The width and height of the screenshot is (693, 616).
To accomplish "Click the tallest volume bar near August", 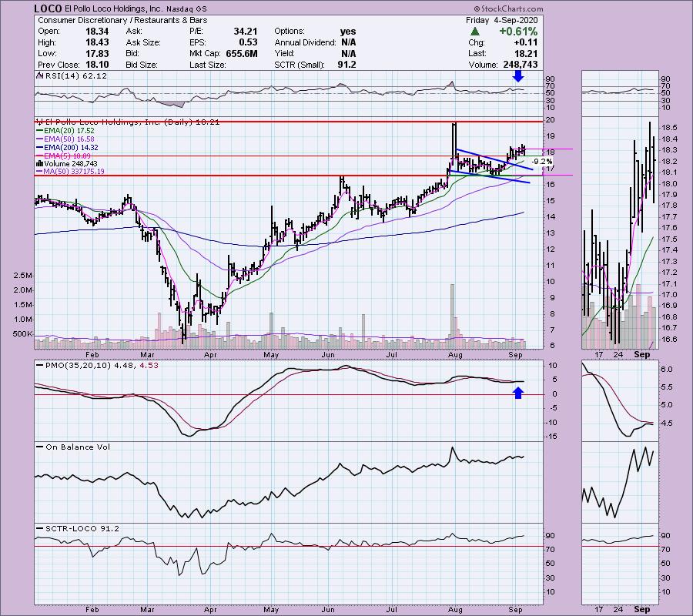I will tap(452, 317).
